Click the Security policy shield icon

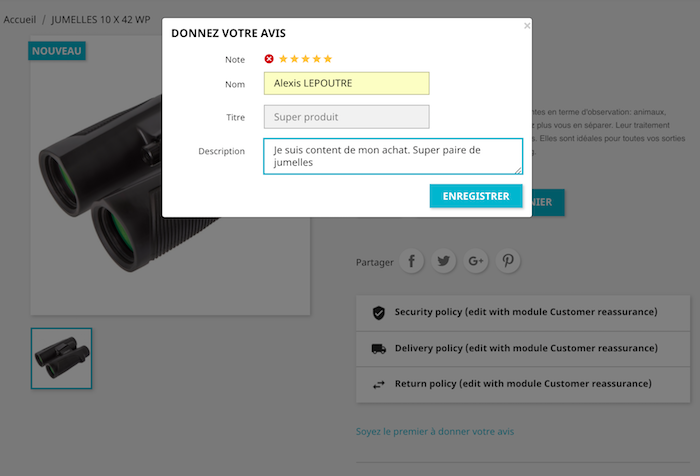click(378, 313)
